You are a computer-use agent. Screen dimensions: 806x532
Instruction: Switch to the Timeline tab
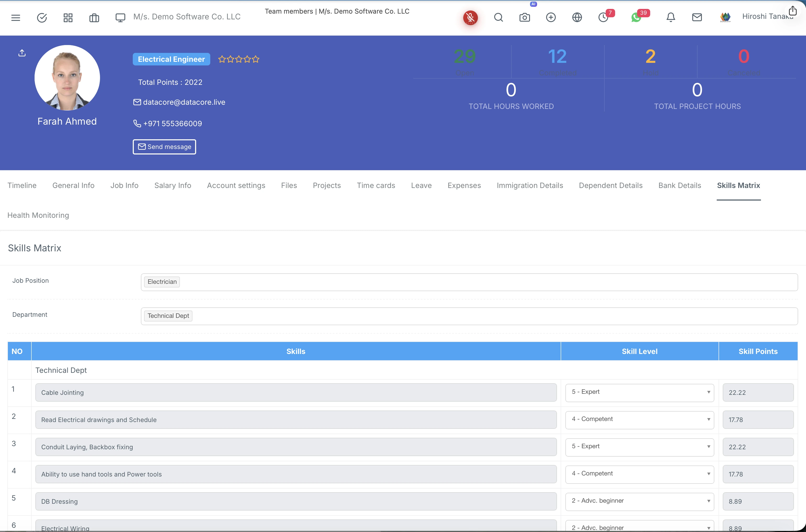coord(22,186)
